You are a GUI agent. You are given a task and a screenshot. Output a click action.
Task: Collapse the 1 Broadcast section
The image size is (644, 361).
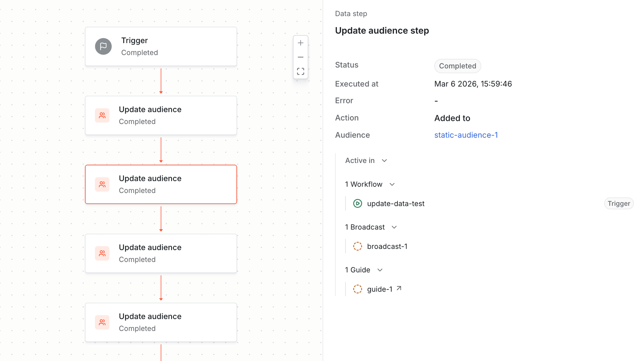[395, 227]
